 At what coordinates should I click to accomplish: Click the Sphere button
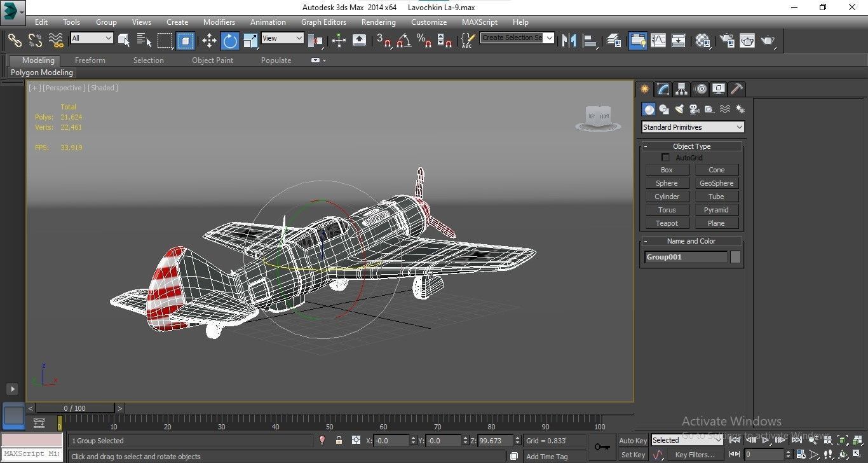(x=667, y=183)
